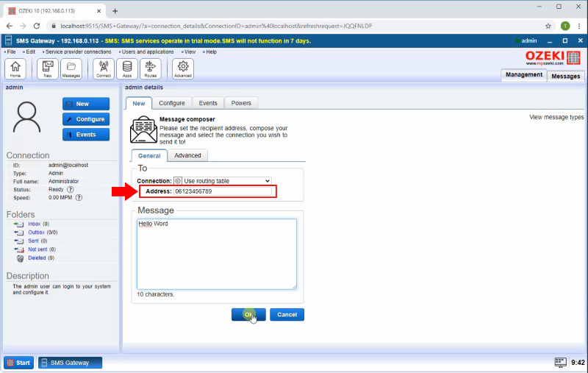
Task: Switch to the Messages tab at top right
Action: click(565, 77)
